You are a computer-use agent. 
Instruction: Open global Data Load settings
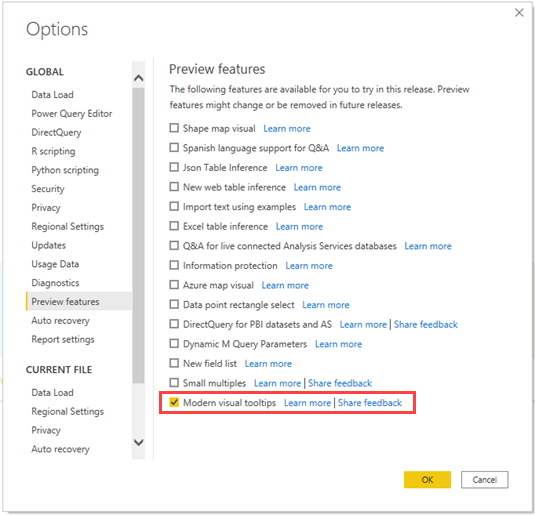point(53,95)
